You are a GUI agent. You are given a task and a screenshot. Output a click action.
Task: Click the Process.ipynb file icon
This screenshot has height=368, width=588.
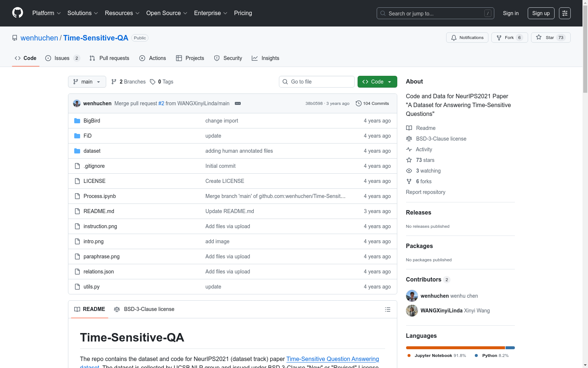[x=77, y=196]
